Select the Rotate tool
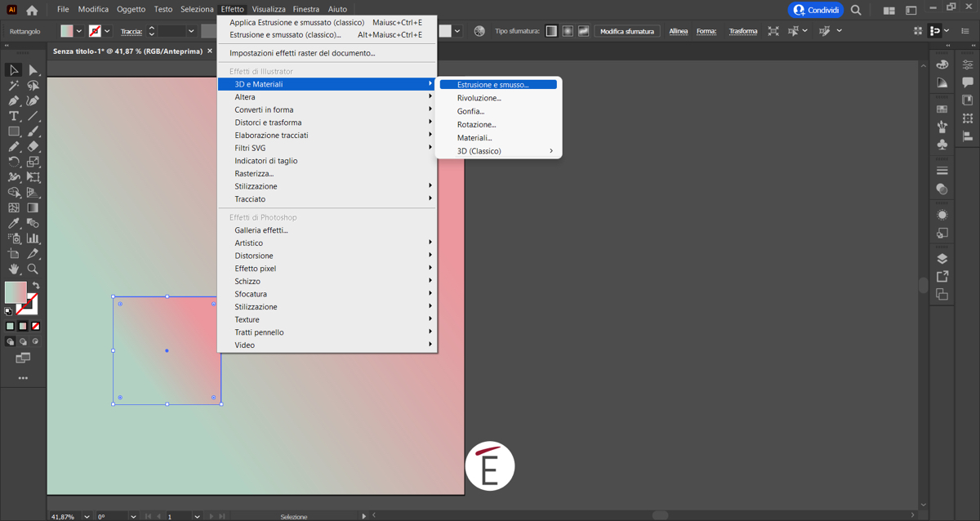 click(14, 162)
